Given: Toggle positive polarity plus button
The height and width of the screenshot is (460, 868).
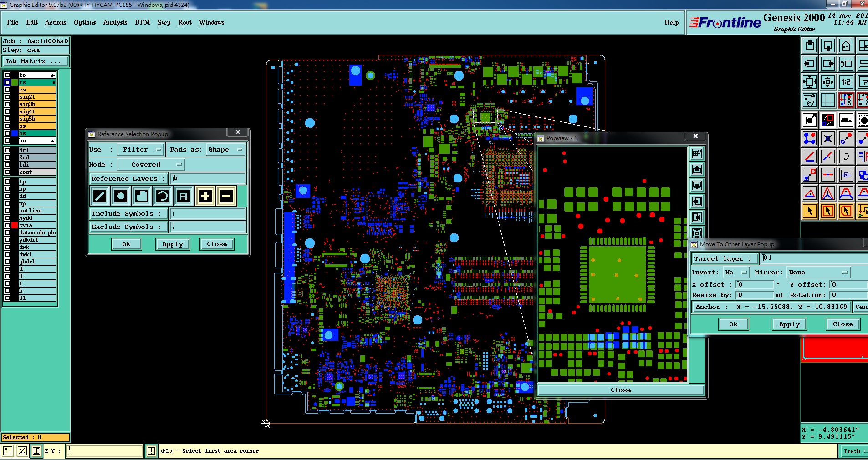Looking at the screenshot, I should click(x=205, y=196).
